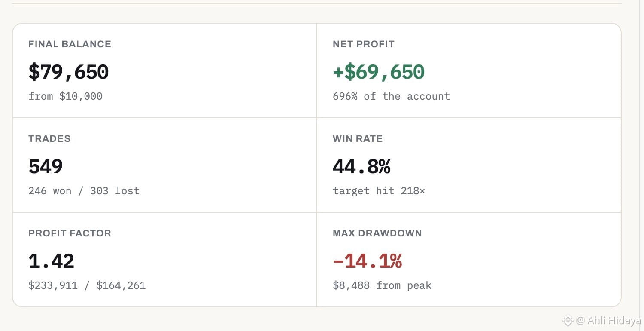The width and height of the screenshot is (644, 331).
Task: Select the 44.8% win rate value
Action: point(361,166)
